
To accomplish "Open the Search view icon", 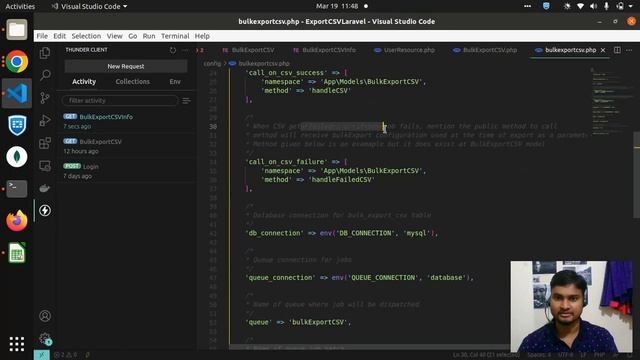I will coord(45,75).
